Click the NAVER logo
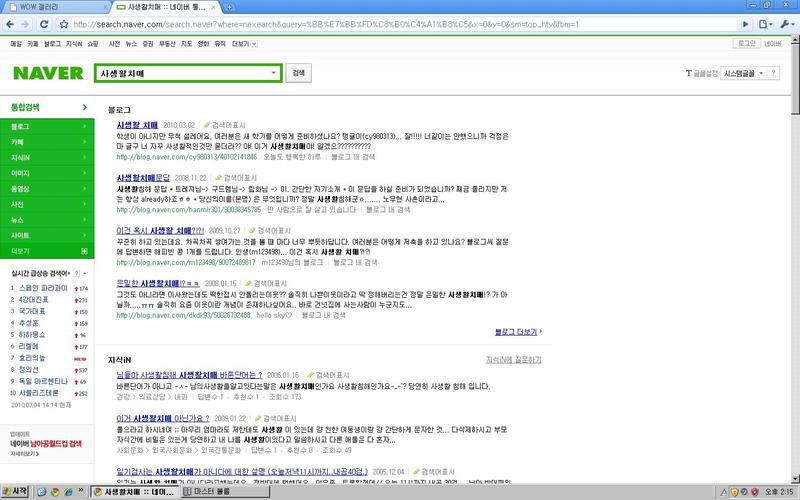This screenshot has width=800, height=500. [x=48, y=73]
